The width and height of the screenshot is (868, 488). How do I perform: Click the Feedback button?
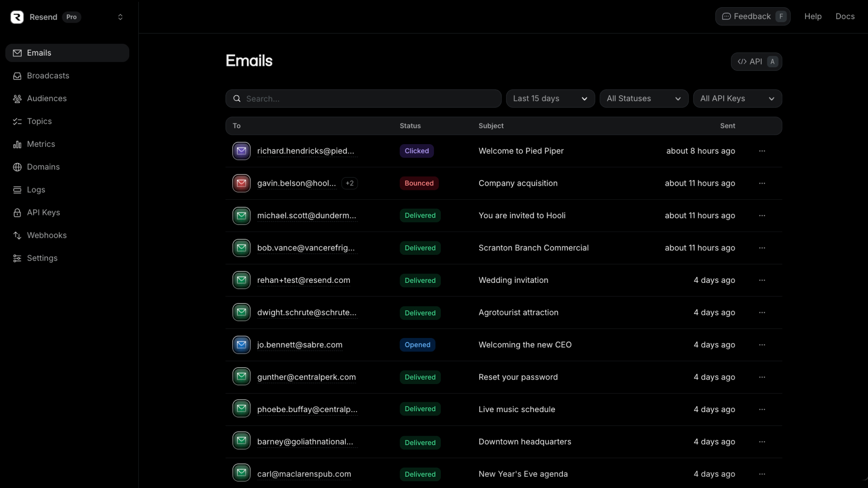(752, 16)
